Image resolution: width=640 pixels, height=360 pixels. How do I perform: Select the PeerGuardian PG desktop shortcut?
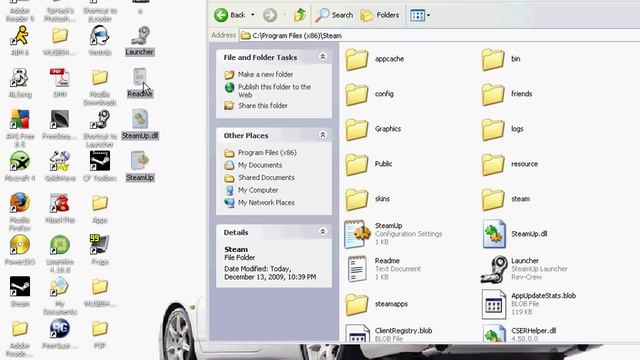tap(60, 334)
